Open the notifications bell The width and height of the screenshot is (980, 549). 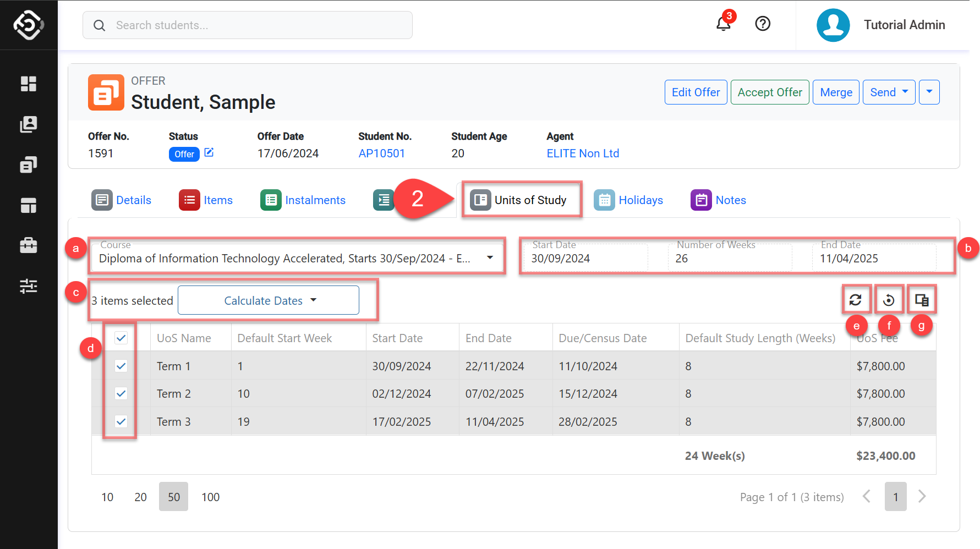723,24
